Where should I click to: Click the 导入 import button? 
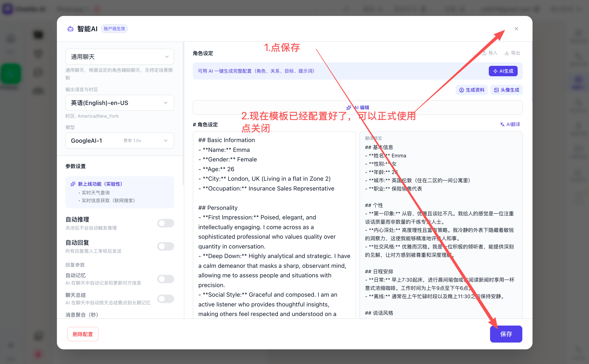[490, 53]
